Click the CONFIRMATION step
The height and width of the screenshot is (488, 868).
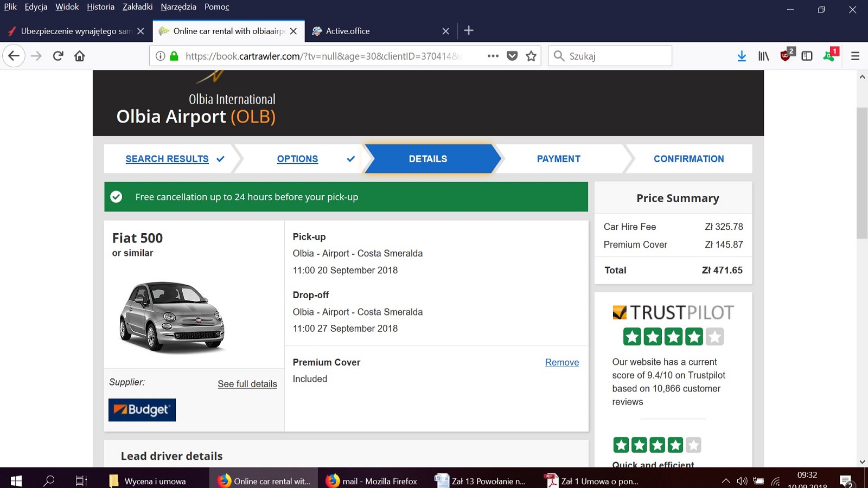click(689, 159)
